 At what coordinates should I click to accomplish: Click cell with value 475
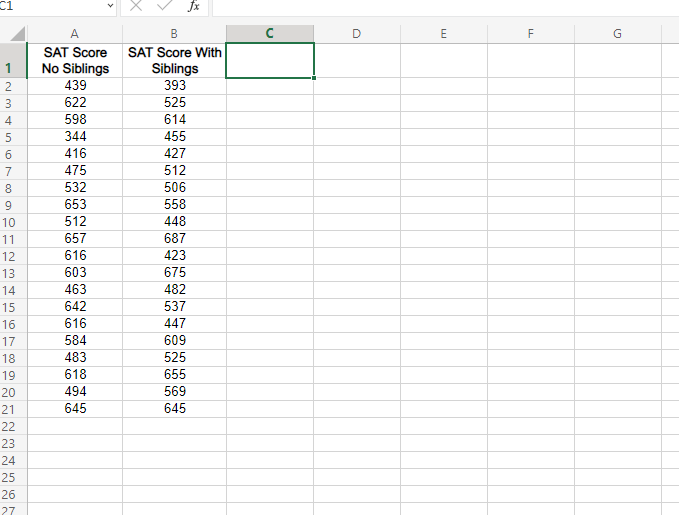tap(75, 171)
